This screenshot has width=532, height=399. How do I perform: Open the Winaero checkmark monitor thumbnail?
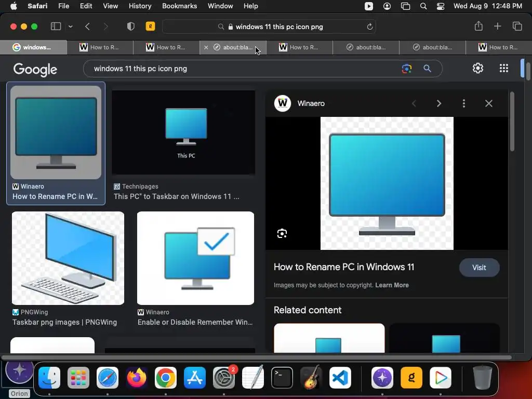(x=195, y=258)
